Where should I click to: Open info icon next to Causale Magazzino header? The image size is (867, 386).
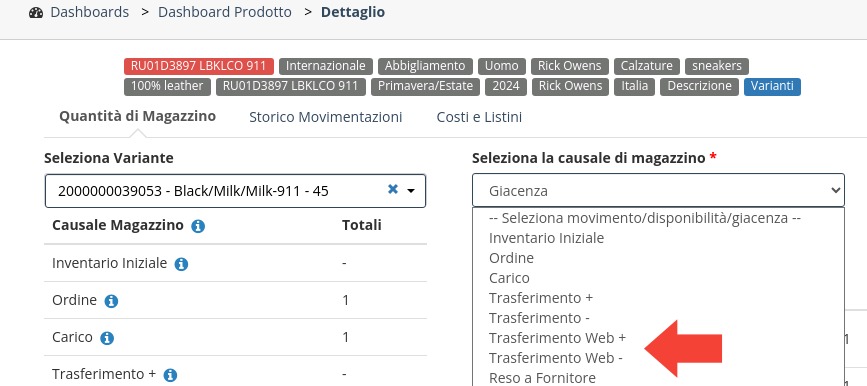(198, 226)
